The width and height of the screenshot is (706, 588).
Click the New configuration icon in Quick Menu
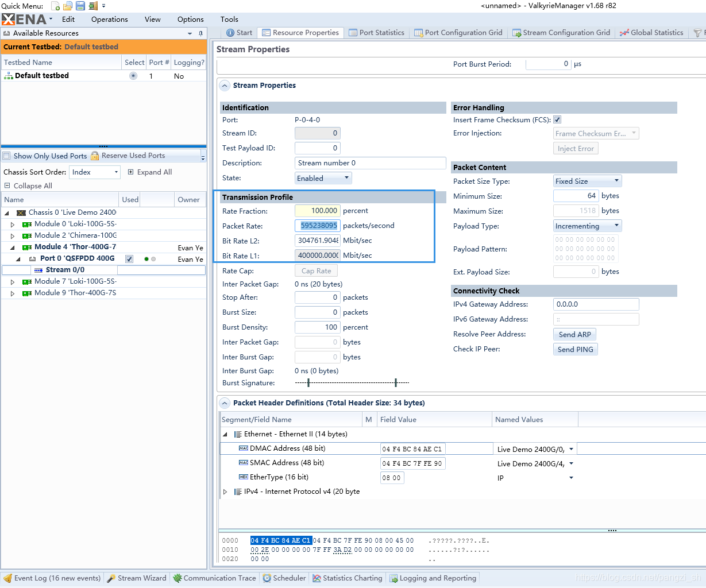[55, 6]
